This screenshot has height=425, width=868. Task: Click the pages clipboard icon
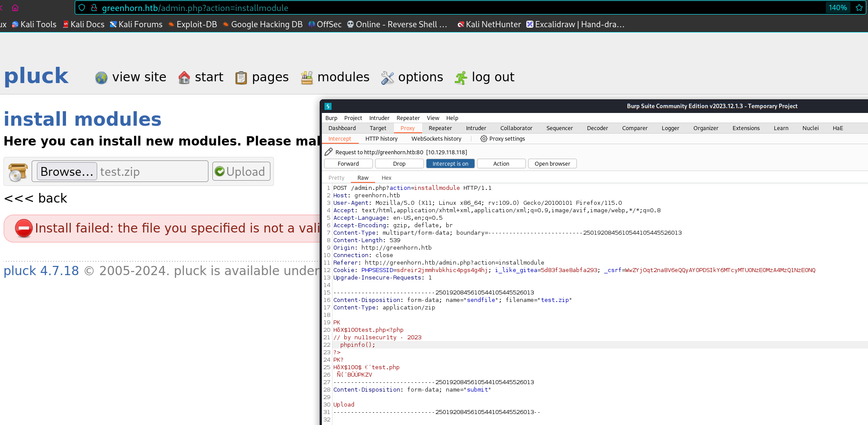tap(241, 78)
